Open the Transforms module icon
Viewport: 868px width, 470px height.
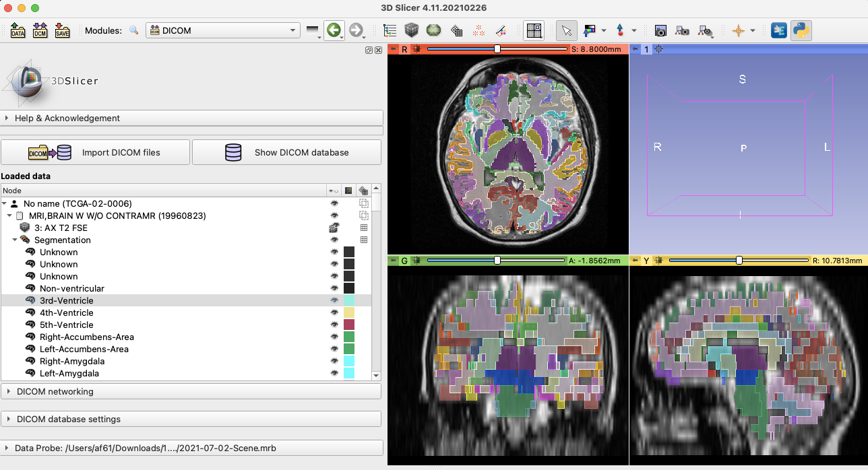point(456,30)
